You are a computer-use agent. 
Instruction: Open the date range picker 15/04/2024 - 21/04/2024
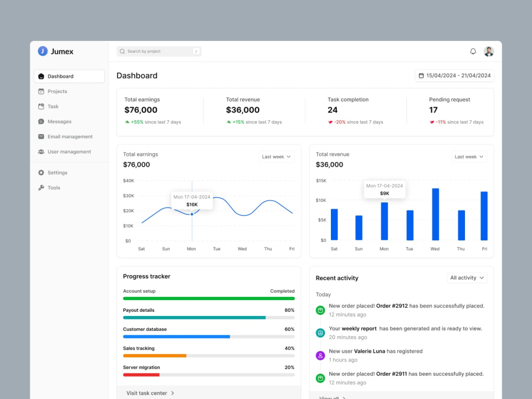[x=455, y=76]
